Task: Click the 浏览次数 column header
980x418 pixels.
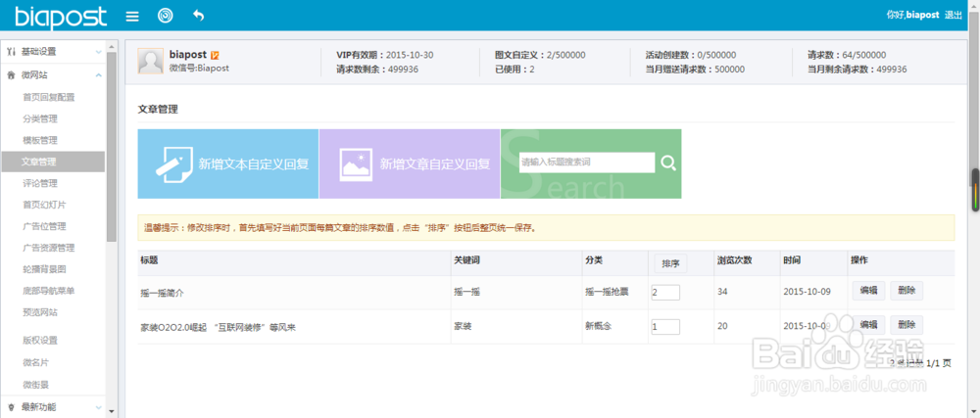Action: [x=734, y=260]
